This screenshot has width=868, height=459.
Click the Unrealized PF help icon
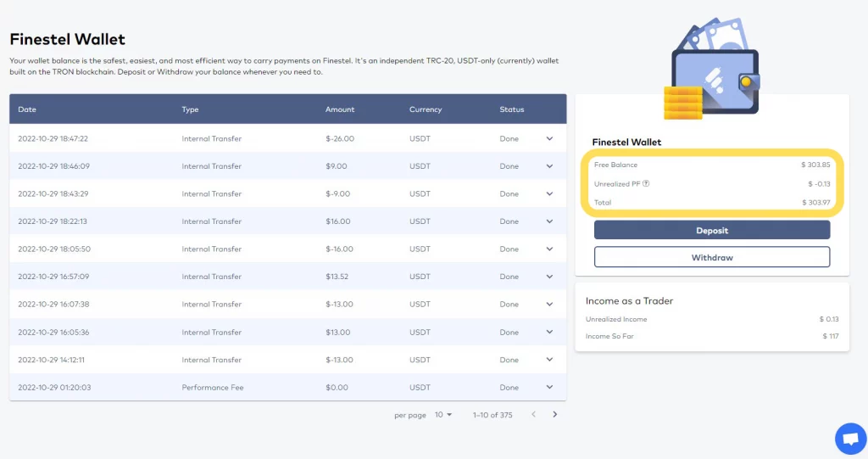(645, 183)
